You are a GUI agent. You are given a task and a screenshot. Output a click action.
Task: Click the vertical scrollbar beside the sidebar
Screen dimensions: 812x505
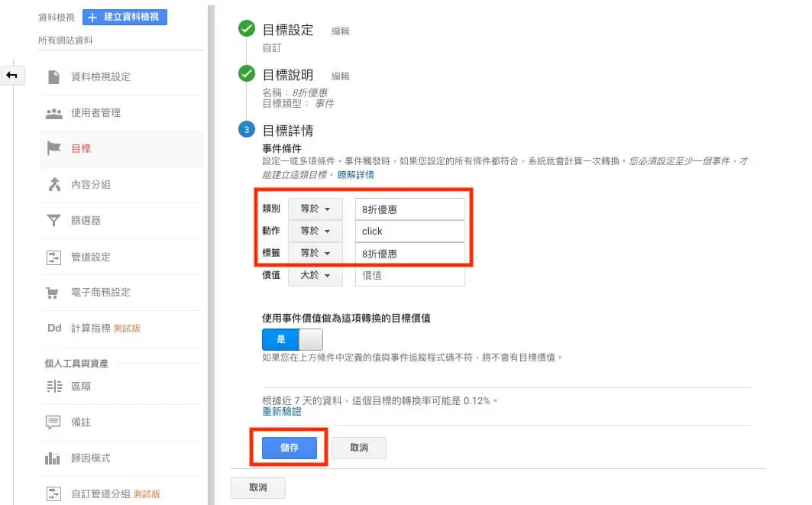(x=212, y=255)
